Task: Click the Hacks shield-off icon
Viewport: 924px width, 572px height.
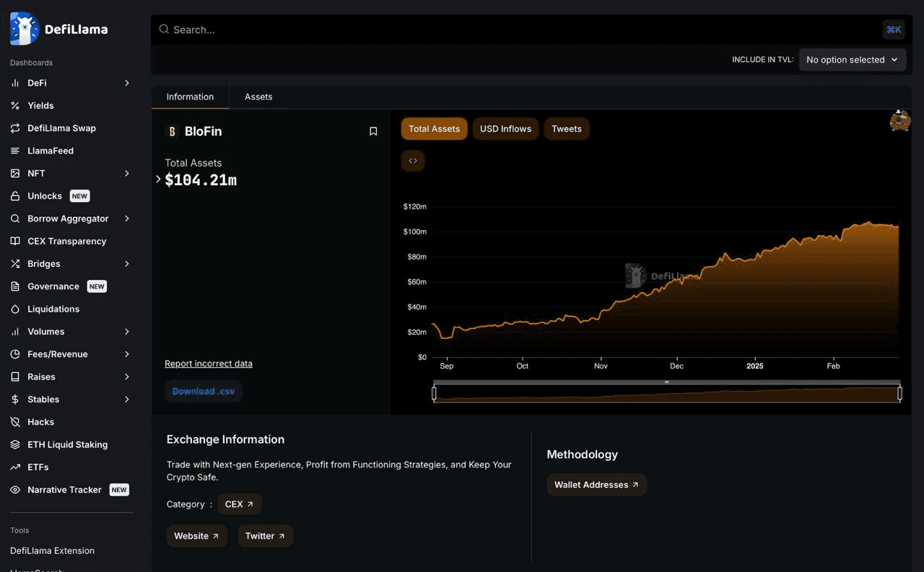Action: (15, 422)
